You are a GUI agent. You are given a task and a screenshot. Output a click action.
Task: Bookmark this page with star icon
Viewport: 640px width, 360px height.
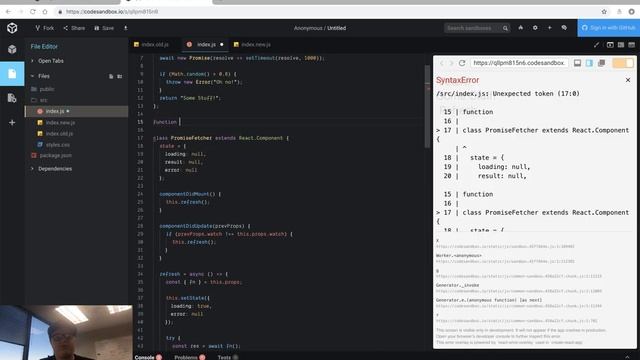pyautogui.click(x=604, y=12)
